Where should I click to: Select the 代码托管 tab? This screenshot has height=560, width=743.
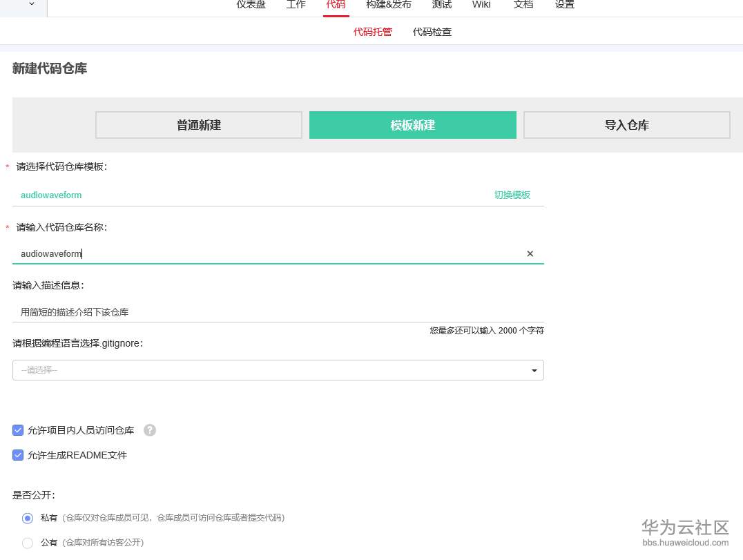[373, 31]
